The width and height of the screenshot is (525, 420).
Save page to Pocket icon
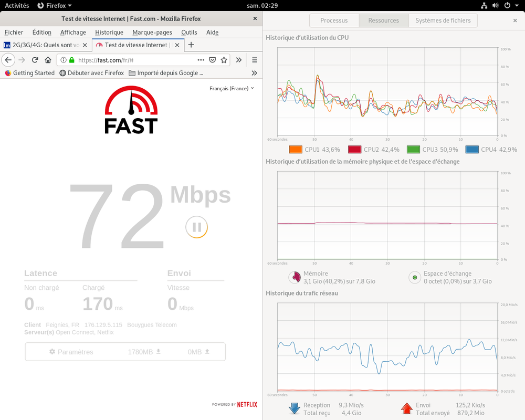tap(212, 60)
